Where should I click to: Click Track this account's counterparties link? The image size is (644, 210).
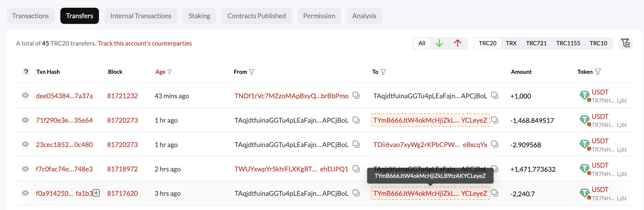click(145, 43)
